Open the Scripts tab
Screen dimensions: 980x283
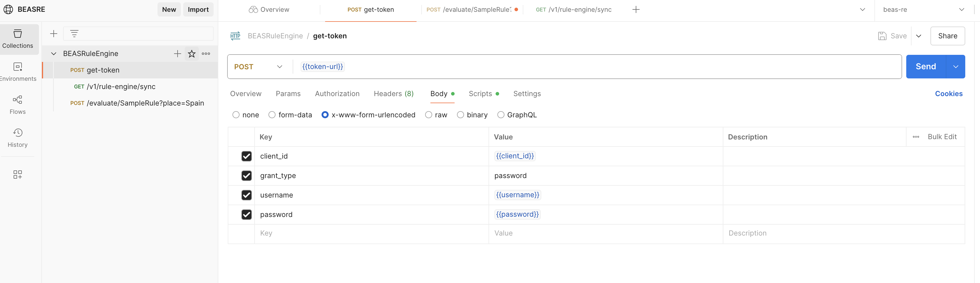point(484,93)
